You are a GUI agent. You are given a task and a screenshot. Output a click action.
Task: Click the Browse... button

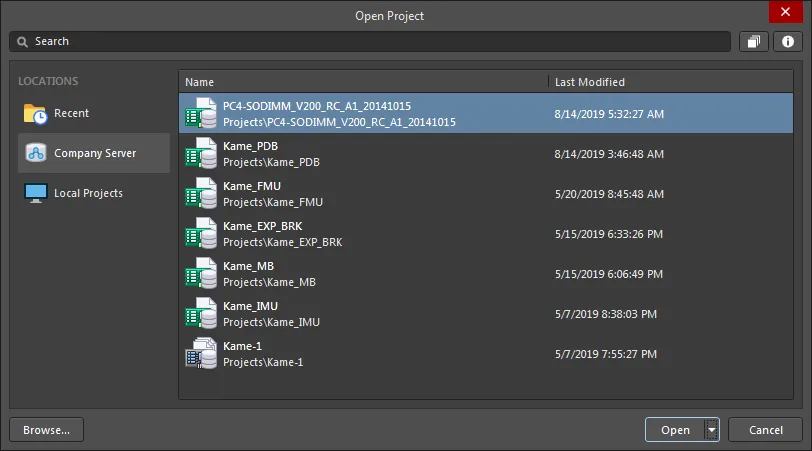click(x=46, y=430)
